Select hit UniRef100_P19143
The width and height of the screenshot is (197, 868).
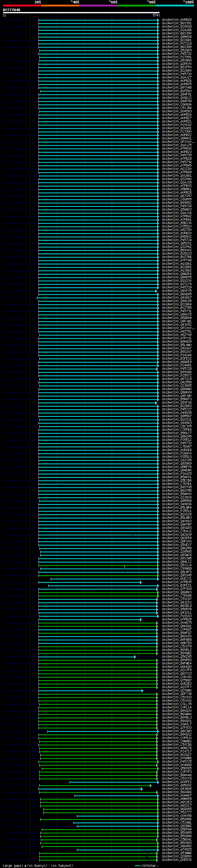tap(177, 616)
